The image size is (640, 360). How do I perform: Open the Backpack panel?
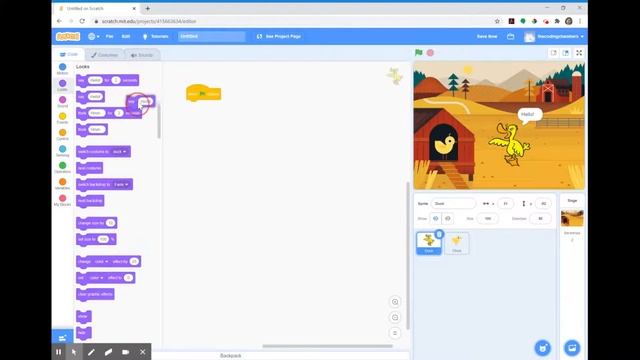tap(231, 356)
